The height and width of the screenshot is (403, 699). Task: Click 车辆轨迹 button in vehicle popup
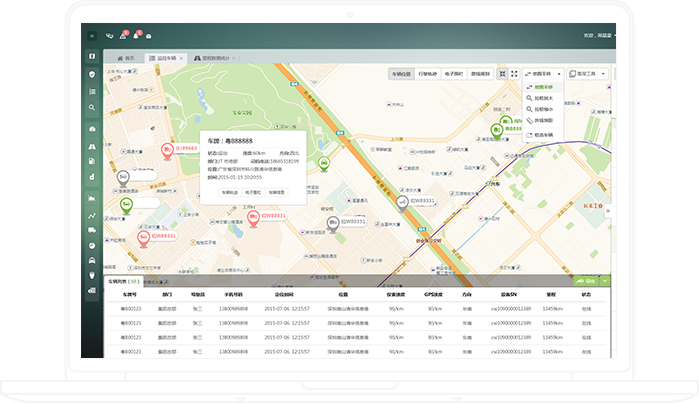coord(229,191)
